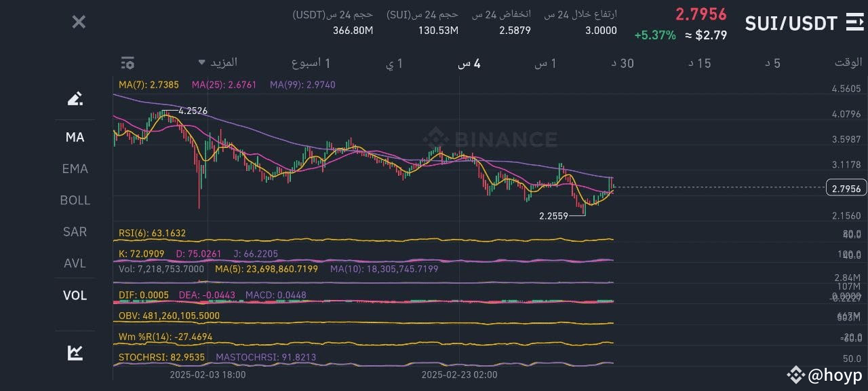Click the header price 2.7956 in red

(x=701, y=14)
